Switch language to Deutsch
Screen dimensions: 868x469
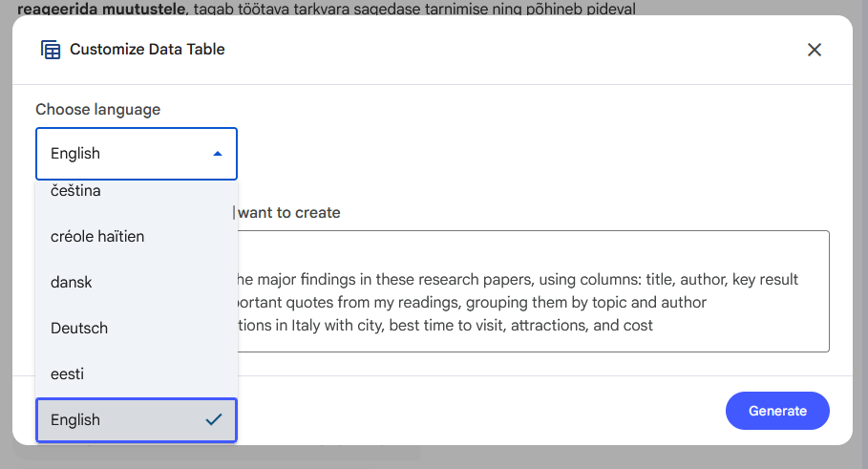click(x=79, y=328)
